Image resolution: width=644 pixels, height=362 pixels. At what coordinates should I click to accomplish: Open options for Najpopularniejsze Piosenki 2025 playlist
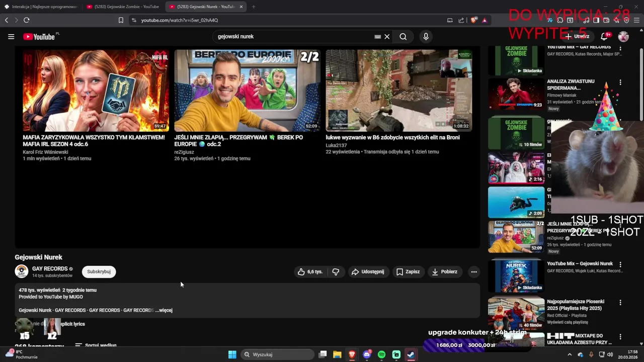pos(620,302)
